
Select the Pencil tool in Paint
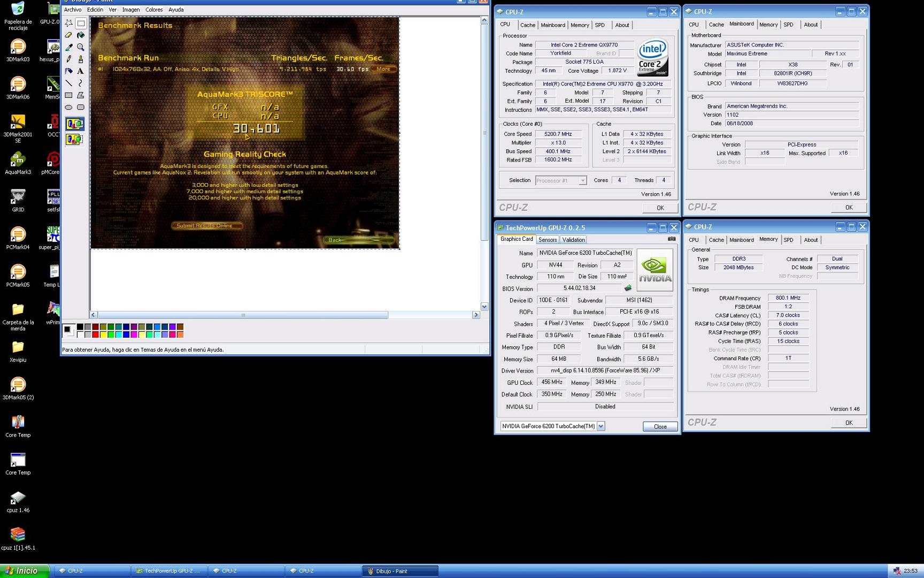[69, 59]
